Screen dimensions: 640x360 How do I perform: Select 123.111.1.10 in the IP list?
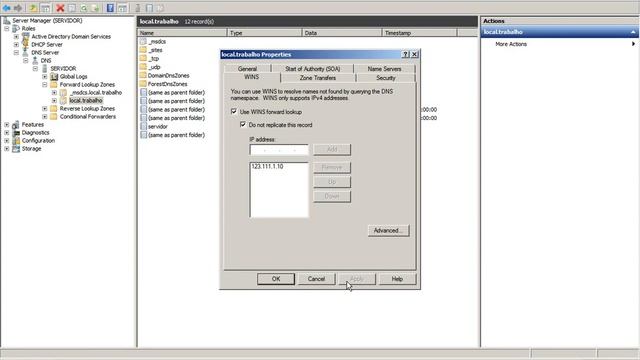coord(267,167)
